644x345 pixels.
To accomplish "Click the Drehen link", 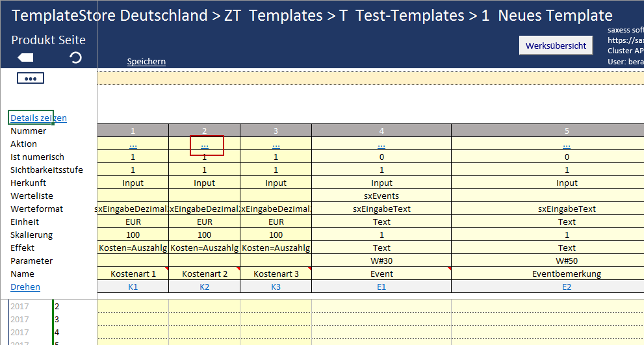I will point(25,287).
